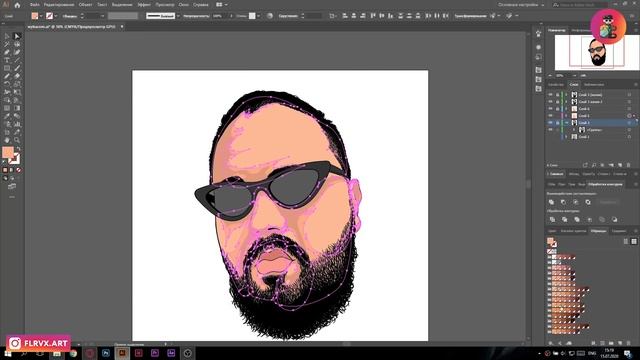Viewport: 640px width, 360px height.
Task: Toggle eye icon of the third layer
Action: [x=550, y=109]
